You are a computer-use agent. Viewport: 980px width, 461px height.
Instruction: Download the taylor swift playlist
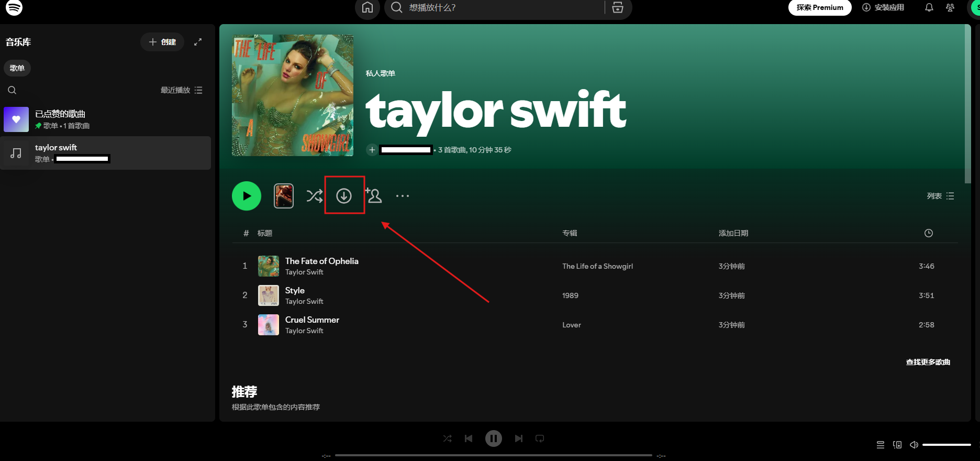(x=344, y=196)
